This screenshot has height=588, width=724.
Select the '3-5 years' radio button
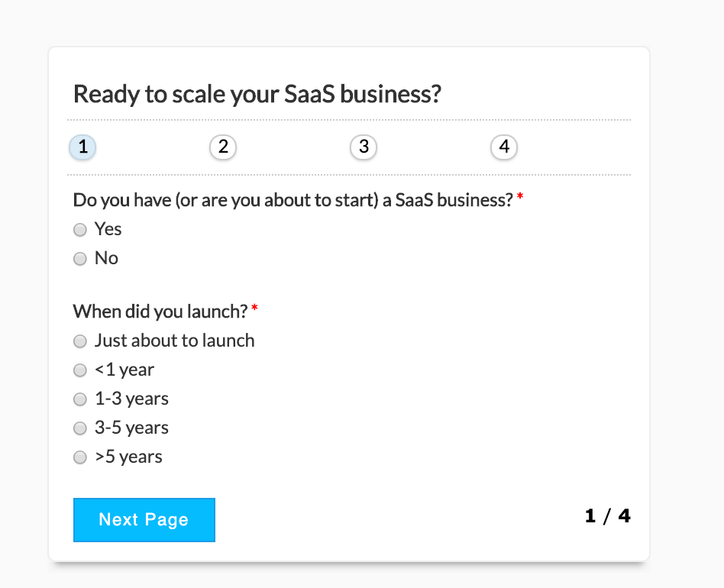[80, 428]
